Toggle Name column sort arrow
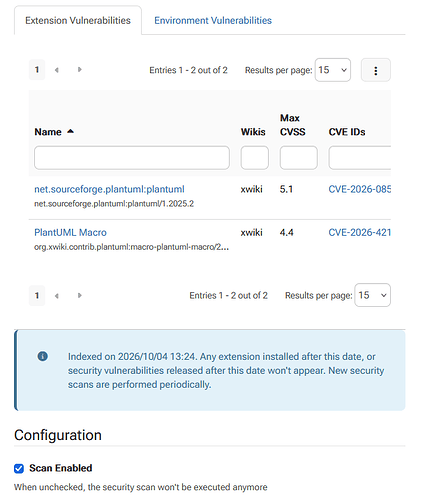Image resolution: width=431 pixels, height=500 pixels. pos(70,132)
